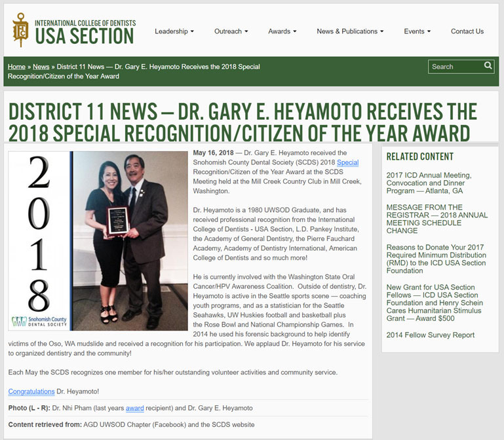Image resolution: width=504 pixels, height=440 pixels.
Task: Expand the Outreach menu
Action: pyautogui.click(x=231, y=31)
